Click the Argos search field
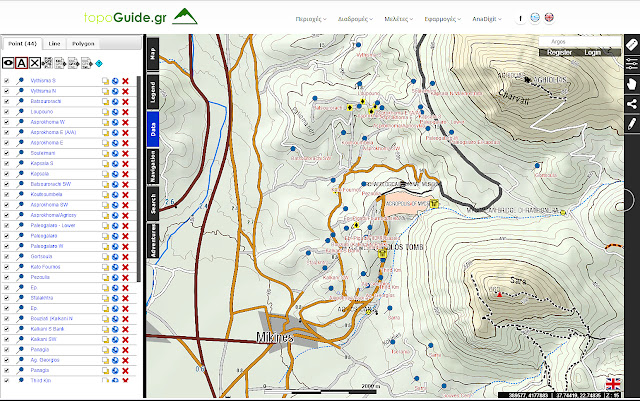Viewport: 640px width, 401px height. click(580, 42)
